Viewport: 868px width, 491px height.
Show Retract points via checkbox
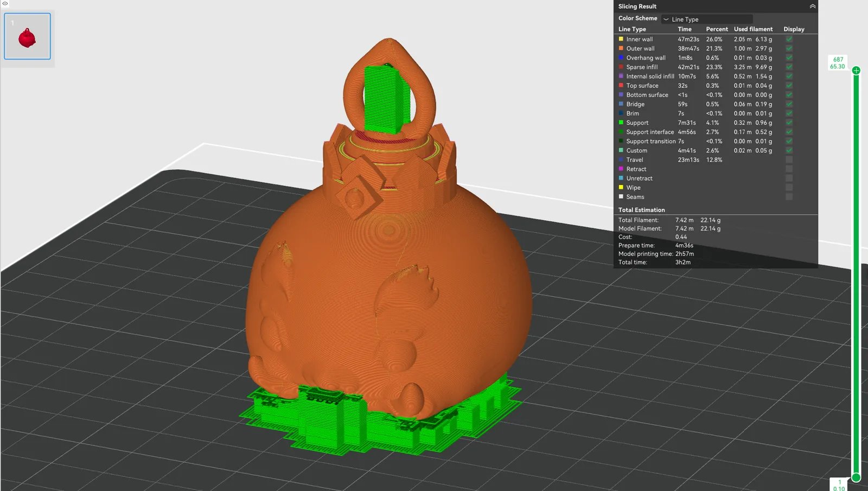point(789,169)
